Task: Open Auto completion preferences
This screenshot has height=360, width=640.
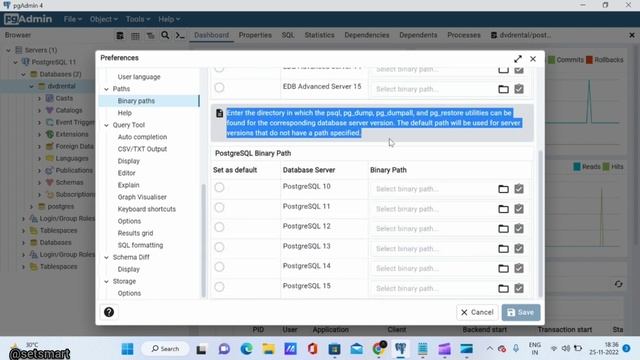Action: point(142,137)
